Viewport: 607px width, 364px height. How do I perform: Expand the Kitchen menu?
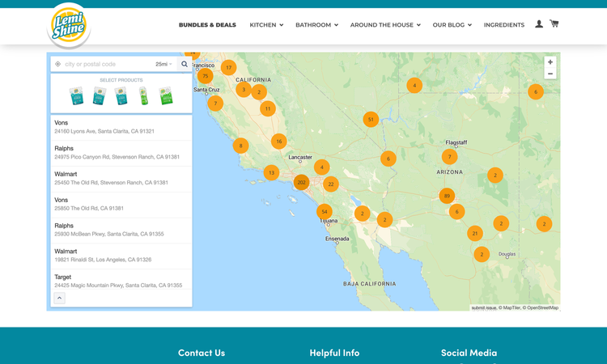266,25
